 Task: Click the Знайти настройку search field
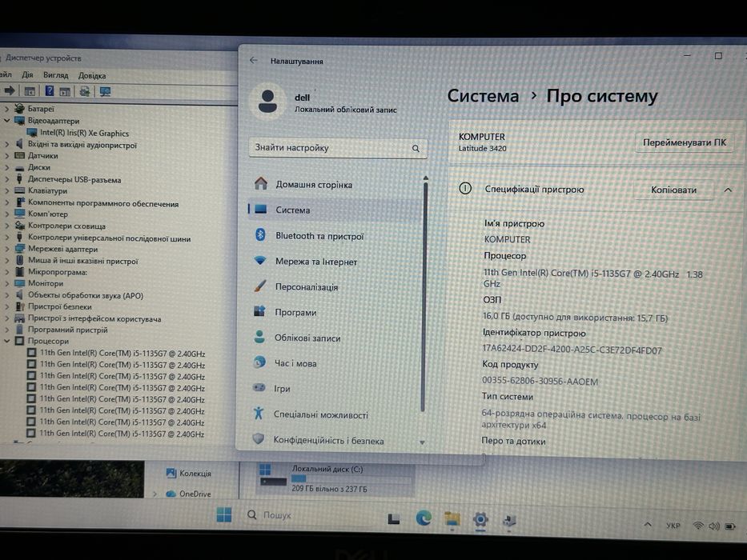click(338, 148)
